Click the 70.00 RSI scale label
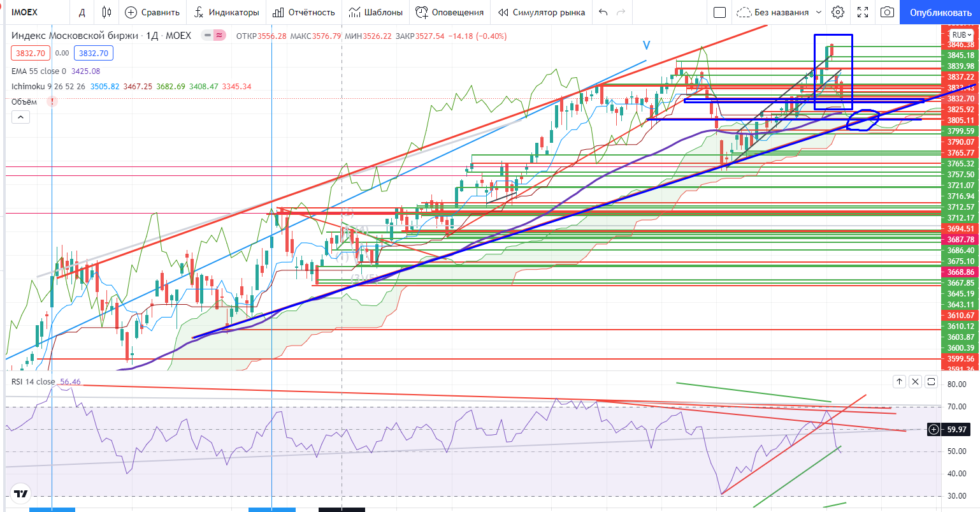The width and height of the screenshot is (980, 512). pyautogui.click(x=957, y=407)
